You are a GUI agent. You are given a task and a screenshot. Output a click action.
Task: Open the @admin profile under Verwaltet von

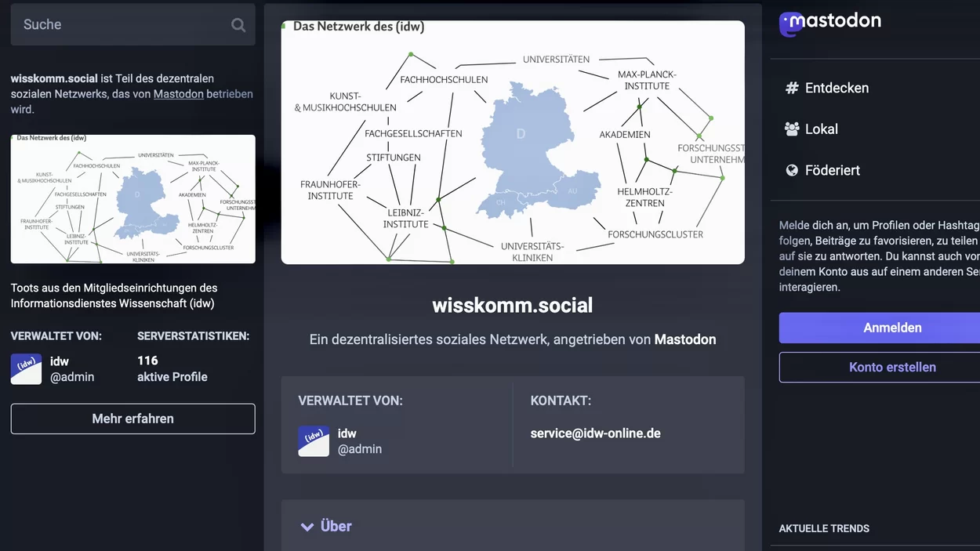tap(360, 449)
